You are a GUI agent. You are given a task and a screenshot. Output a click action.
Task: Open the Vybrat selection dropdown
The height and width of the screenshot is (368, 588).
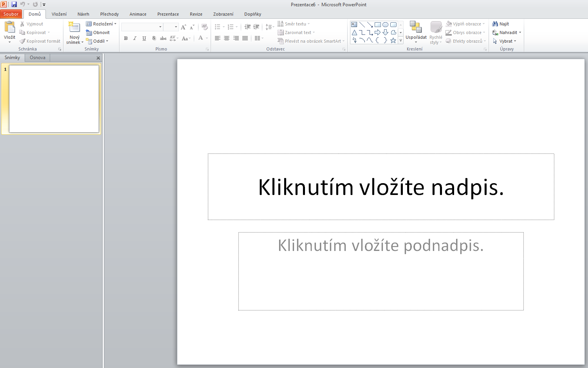[x=505, y=41]
